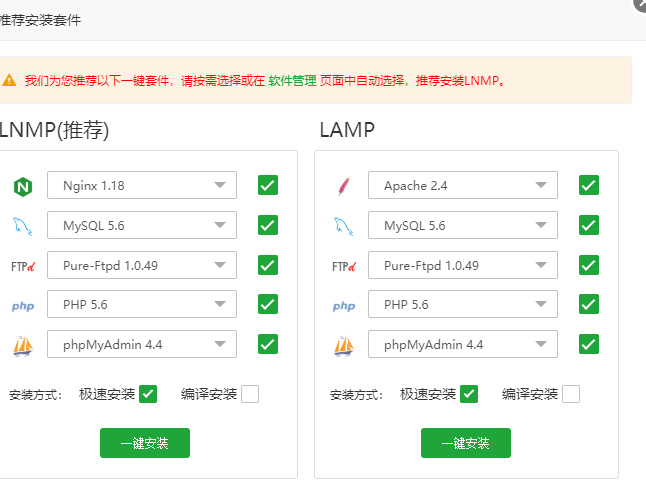This screenshot has width=646, height=484.
Task: Open the 软件管理 green link
Action: [293, 80]
